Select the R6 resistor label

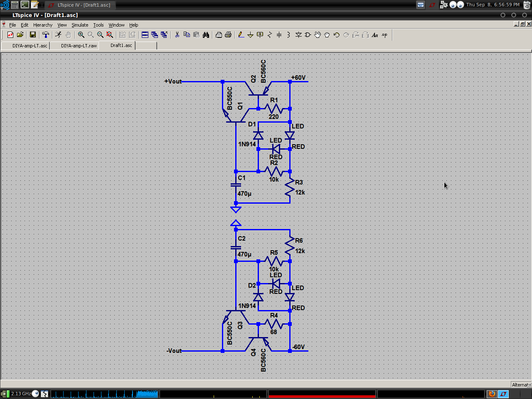coord(299,241)
